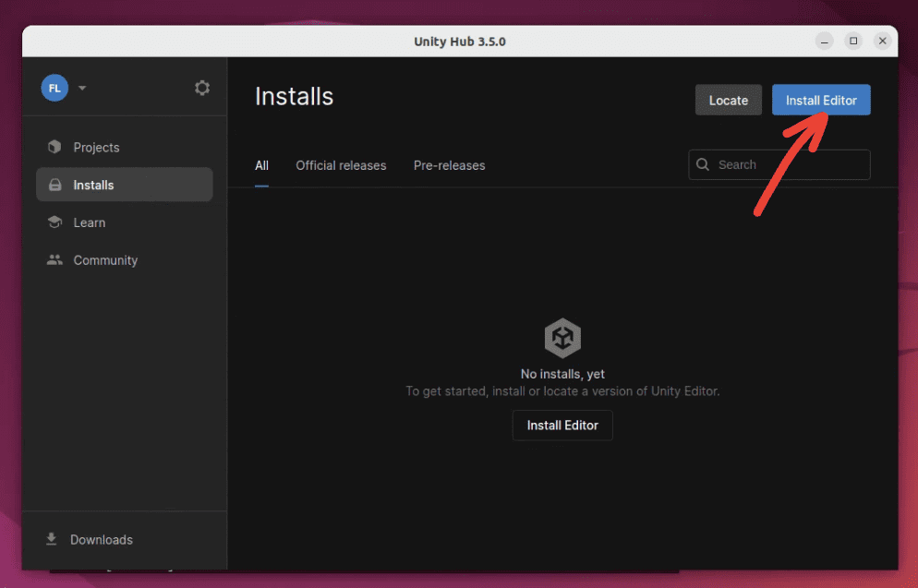The width and height of the screenshot is (918, 588).
Task: Minimize the Unity Hub window
Action: [824, 42]
